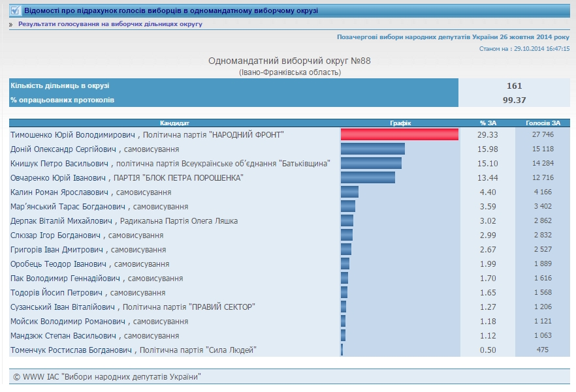Click the title "Одномандатний виборчий округ №88"
This screenshot has height=392, width=576.
click(x=289, y=61)
